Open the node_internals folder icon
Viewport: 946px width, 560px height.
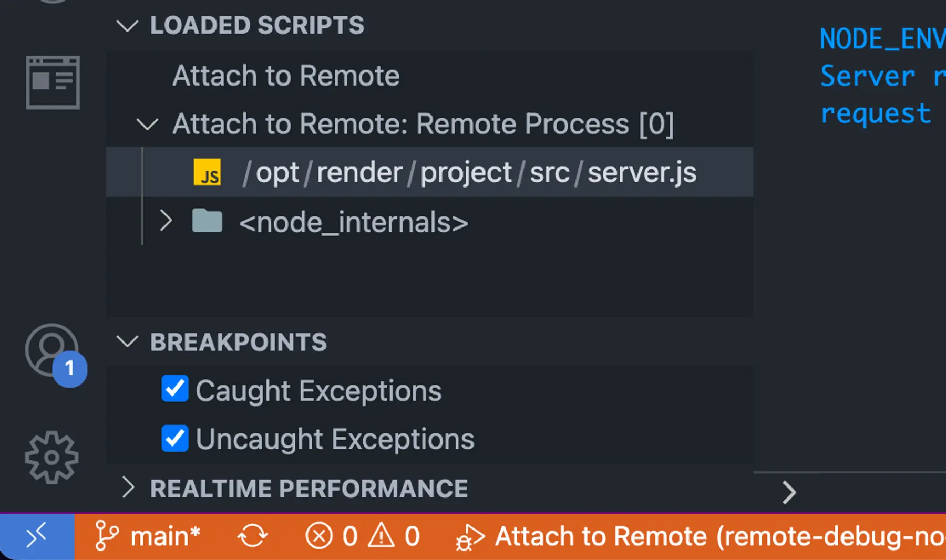coord(208,221)
